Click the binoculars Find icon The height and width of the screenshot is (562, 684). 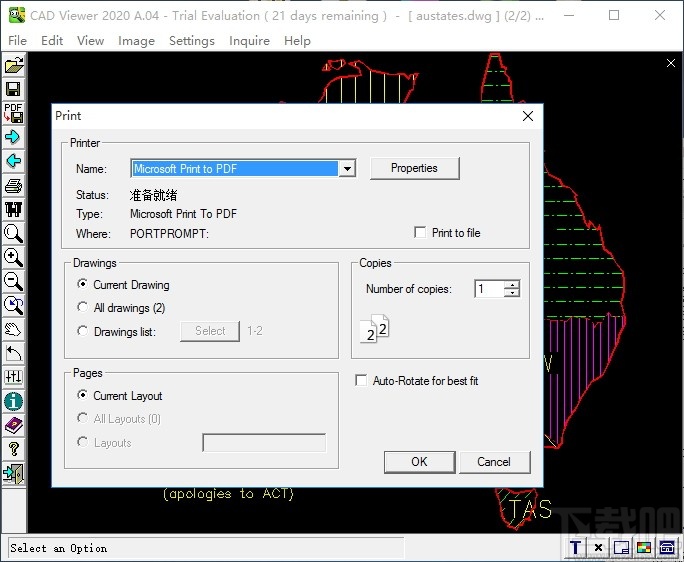[14, 209]
